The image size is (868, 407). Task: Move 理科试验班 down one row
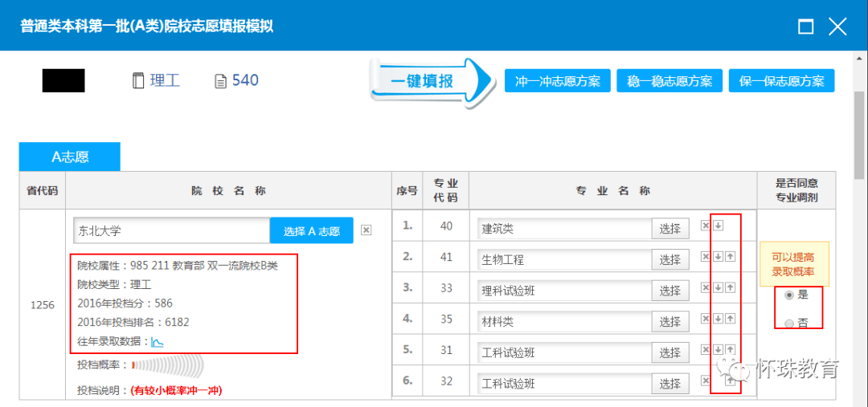(x=718, y=287)
